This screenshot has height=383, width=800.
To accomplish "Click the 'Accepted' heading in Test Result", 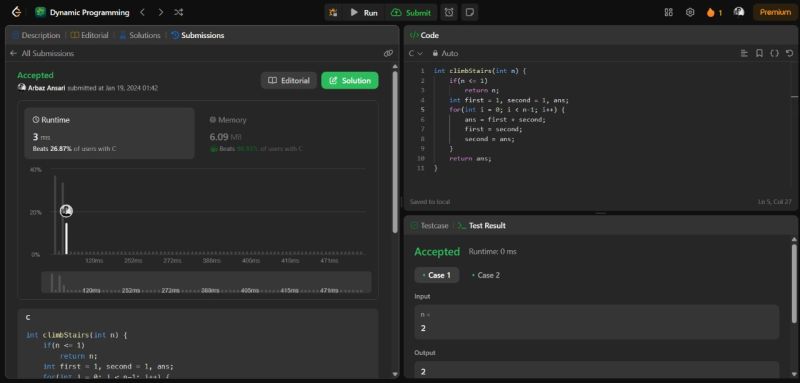I will coord(437,251).
